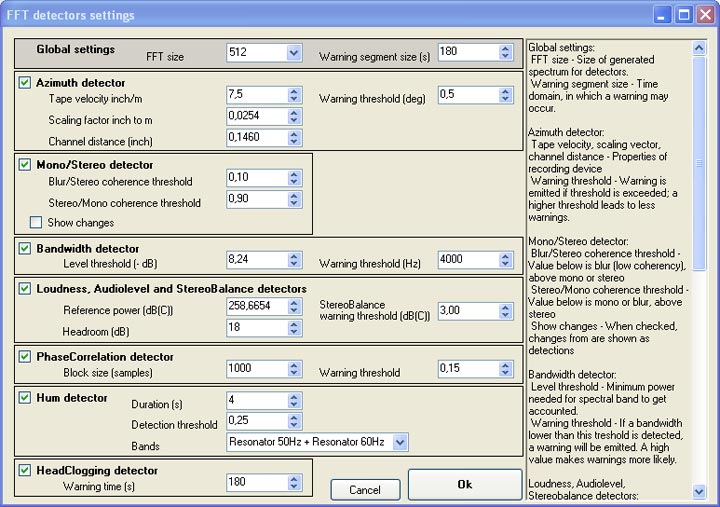Toggle the HeadClogging detector checkbox

(x=25, y=470)
